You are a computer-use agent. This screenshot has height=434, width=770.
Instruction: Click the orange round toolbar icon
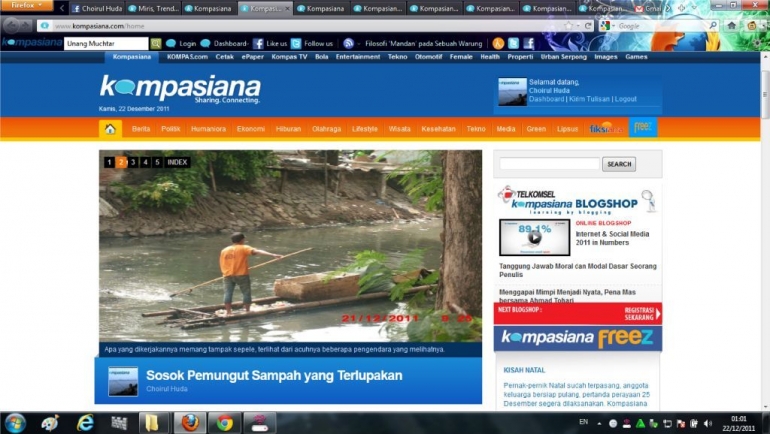(x=498, y=44)
